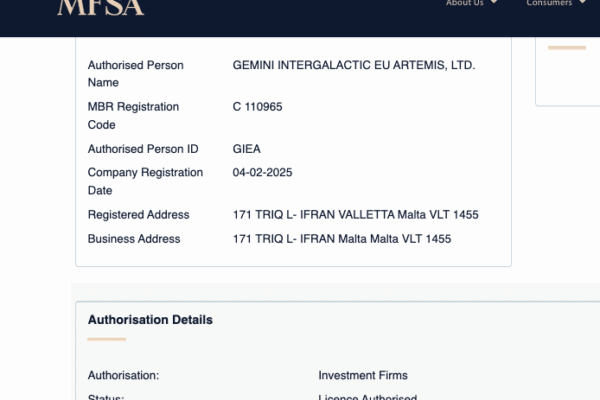The width and height of the screenshot is (600, 400).
Task: Click the Authorisation Details heading
Action: coord(150,320)
